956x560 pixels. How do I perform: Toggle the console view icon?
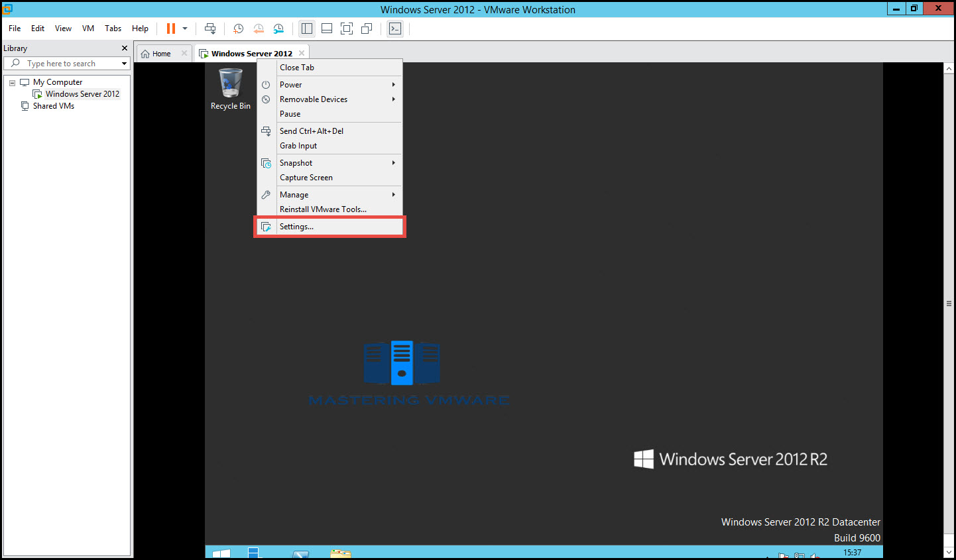[x=395, y=28]
